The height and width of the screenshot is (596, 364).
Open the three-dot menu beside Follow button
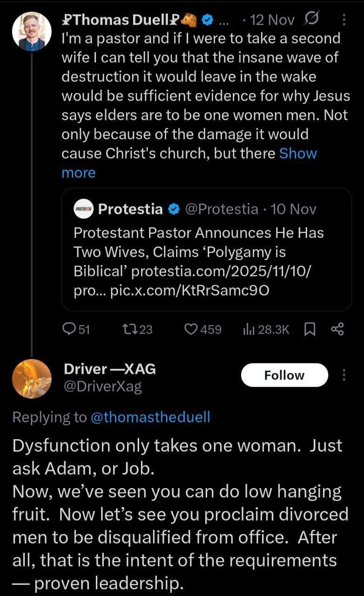tap(344, 375)
